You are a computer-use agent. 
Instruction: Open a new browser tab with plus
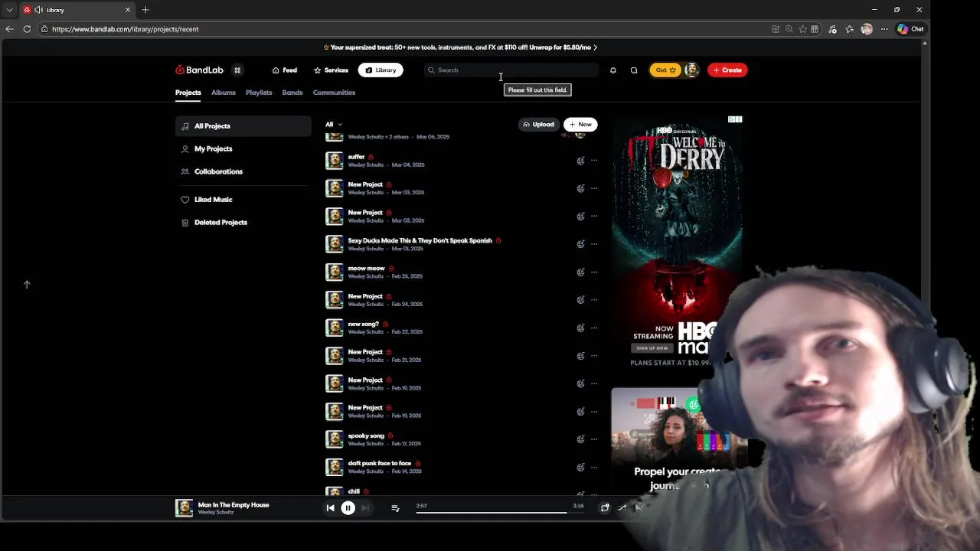coord(145,10)
